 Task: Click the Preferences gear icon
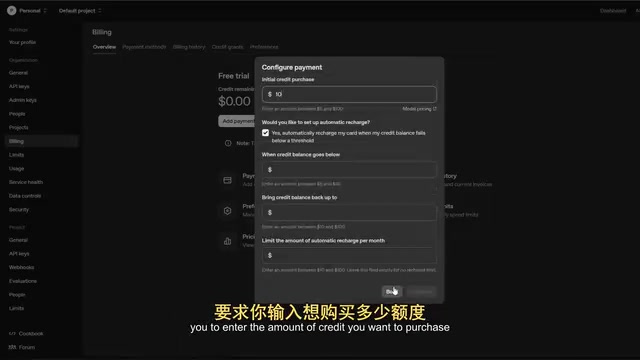[x=227, y=211]
